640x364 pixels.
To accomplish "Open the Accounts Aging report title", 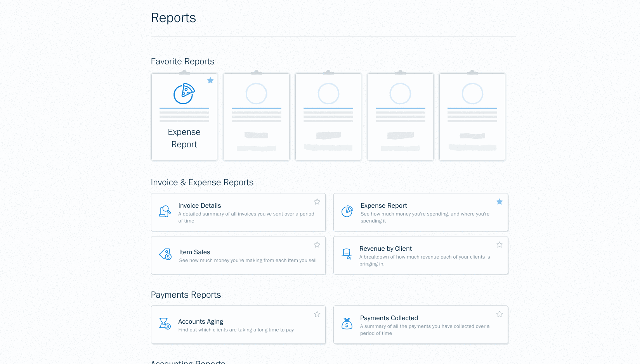I will [x=201, y=322].
